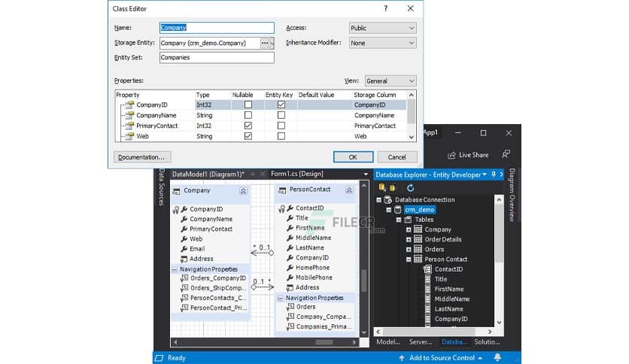Click the crm_demo database icon
Screen dimensions: 629x364
[x=397, y=210]
